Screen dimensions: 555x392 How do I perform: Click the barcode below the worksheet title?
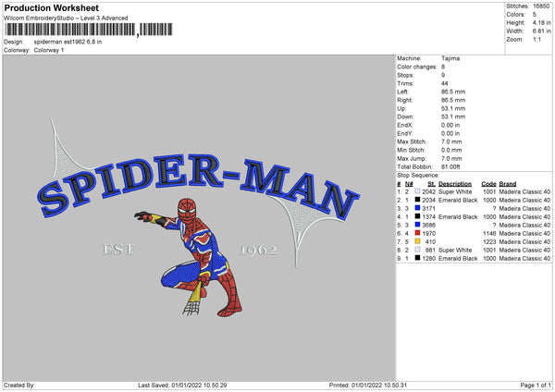89,30
